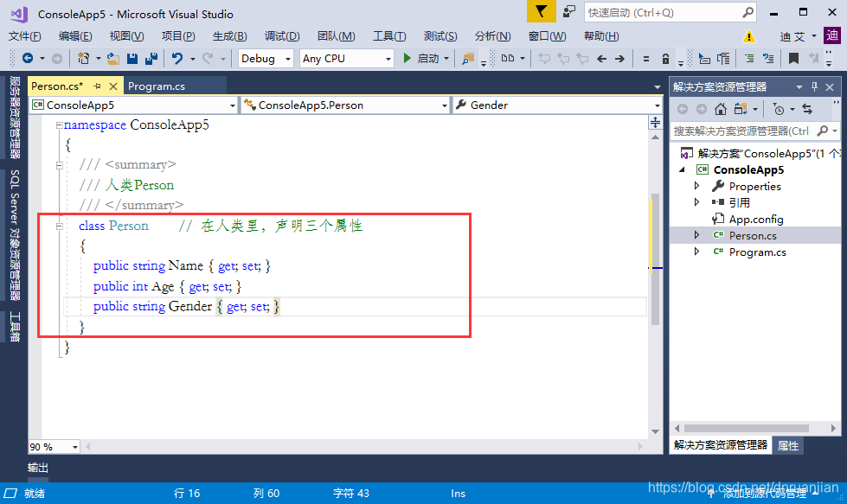Viewport: 847px width, 504px height.
Task: Select App.config in Solution Explorer
Action: (755, 219)
